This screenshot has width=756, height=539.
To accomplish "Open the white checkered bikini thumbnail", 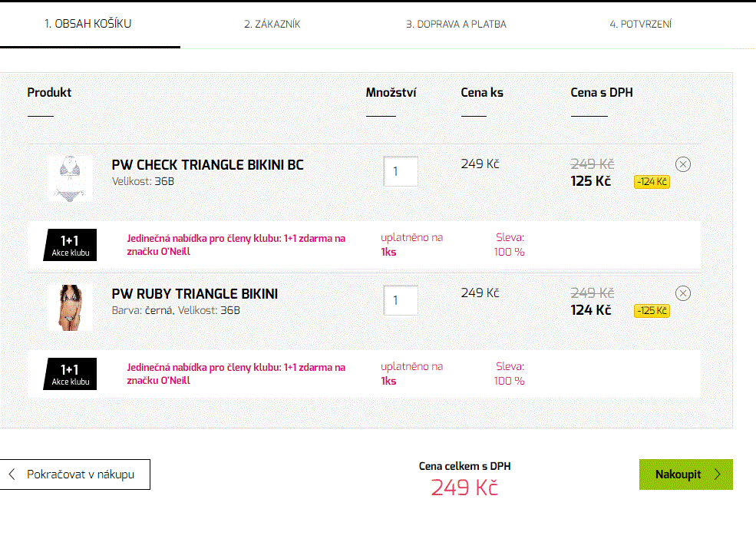I will [x=70, y=179].
